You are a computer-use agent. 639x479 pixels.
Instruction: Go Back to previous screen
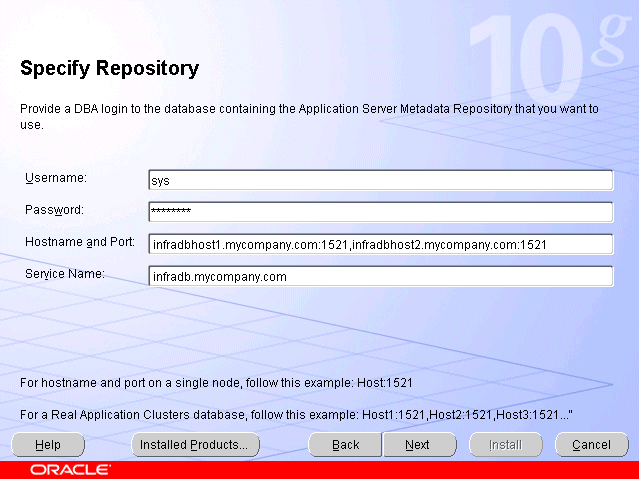345,444
